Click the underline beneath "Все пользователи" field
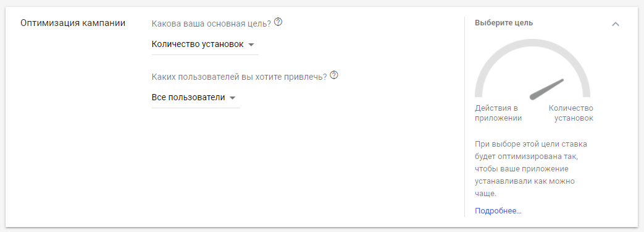This screenshot has height=232, width=644. coord(196,108)
